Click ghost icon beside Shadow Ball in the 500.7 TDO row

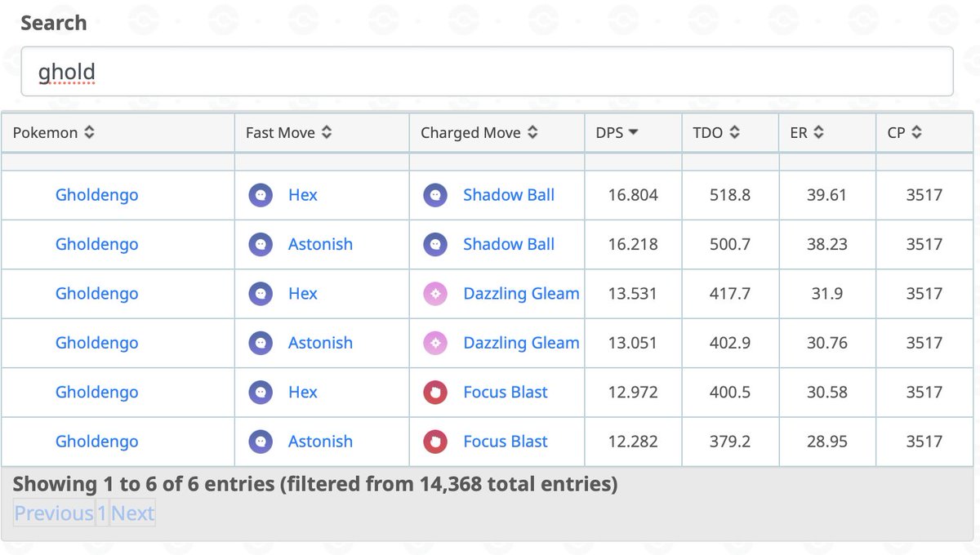[x=435, y=244]
